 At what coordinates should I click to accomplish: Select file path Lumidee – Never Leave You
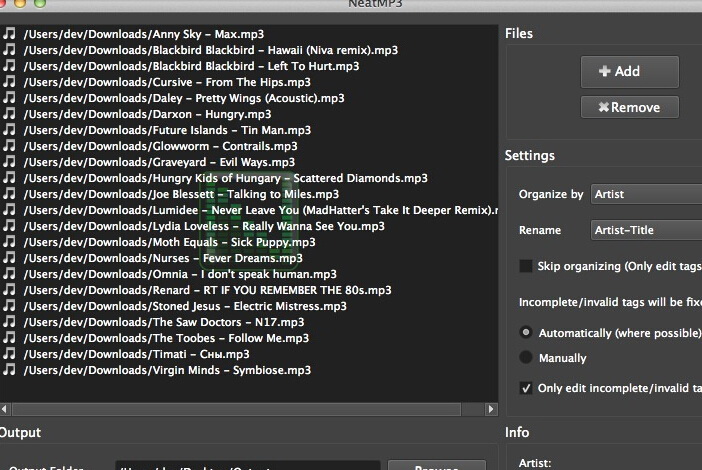261,210
